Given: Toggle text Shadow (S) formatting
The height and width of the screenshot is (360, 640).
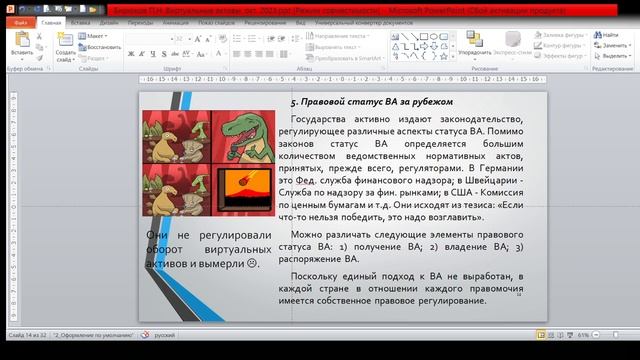Looking at the screenshot, I should (x=164, y=54).
